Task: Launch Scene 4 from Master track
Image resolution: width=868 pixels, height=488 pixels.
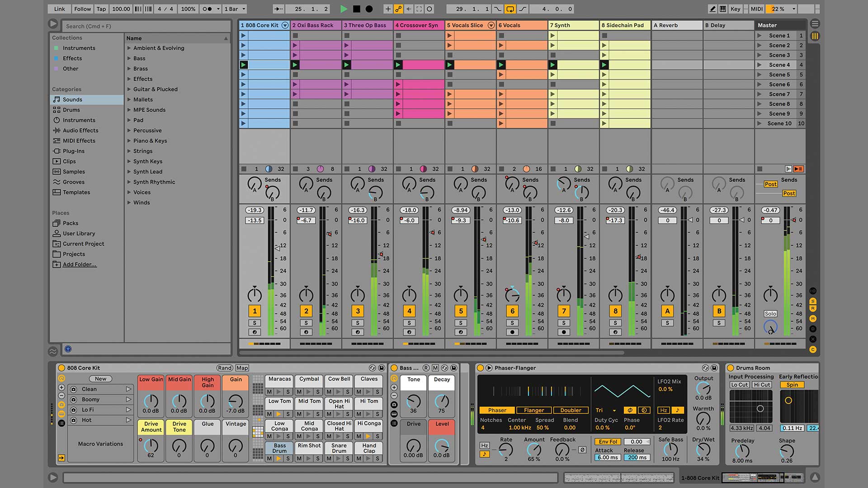Action: pyautogui.click(x=759, y=65)
